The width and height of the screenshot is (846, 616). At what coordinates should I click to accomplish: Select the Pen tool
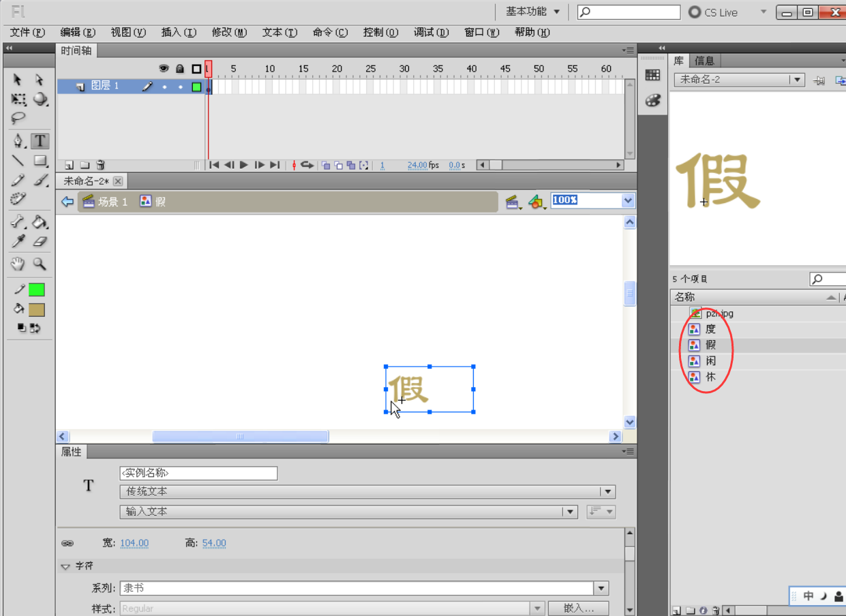point(18,141)
